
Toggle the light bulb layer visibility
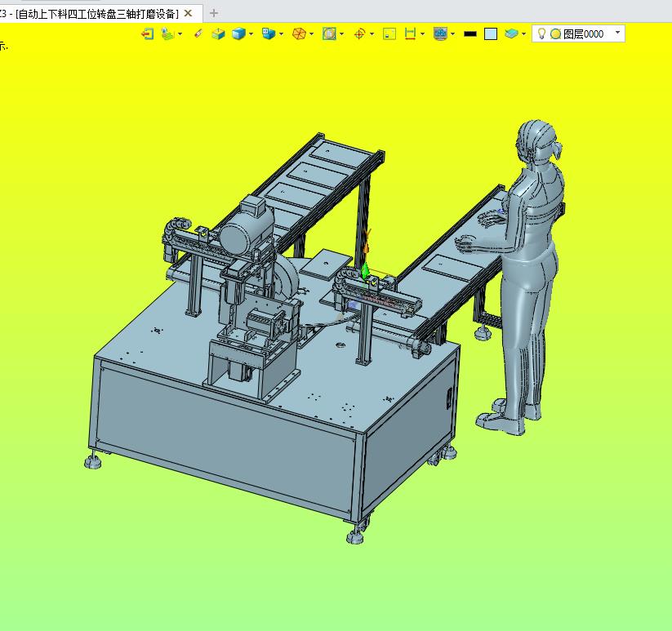541,33
